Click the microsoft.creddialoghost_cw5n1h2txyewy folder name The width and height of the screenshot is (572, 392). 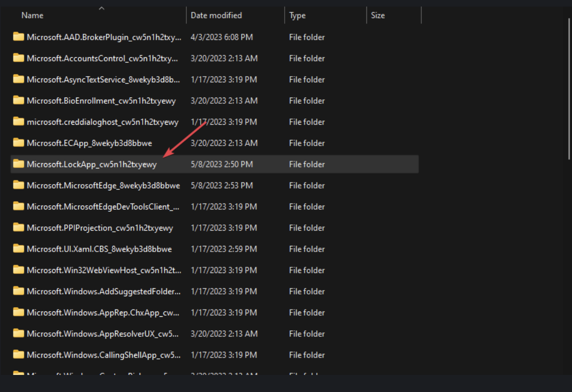103,122
